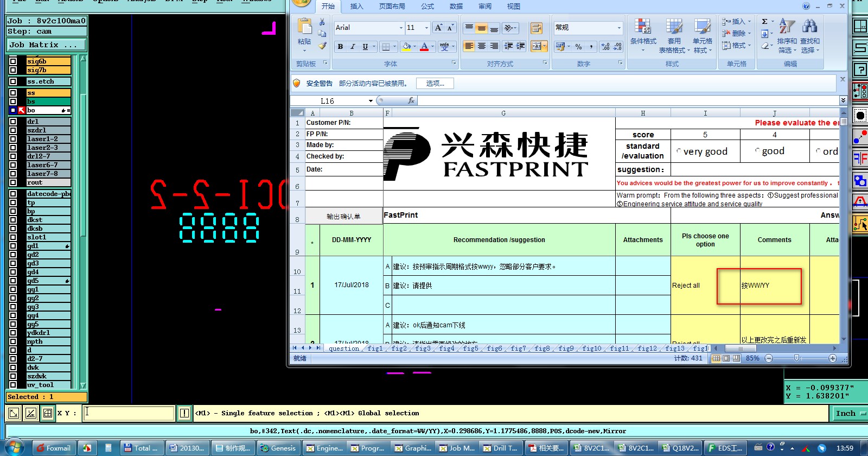Click the Cut scissors icon

point(322,22)
